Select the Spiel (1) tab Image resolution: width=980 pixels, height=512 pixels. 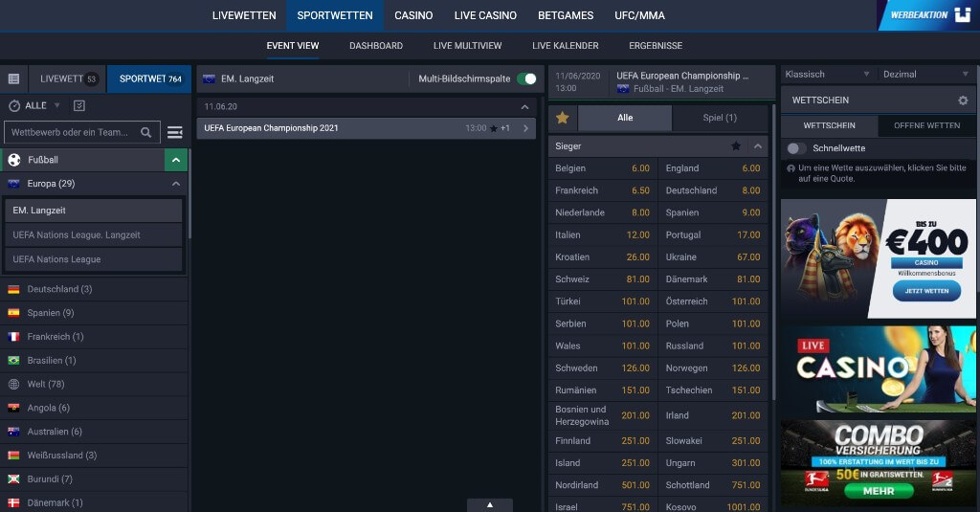pyautogui.click(x=720, y=118)
